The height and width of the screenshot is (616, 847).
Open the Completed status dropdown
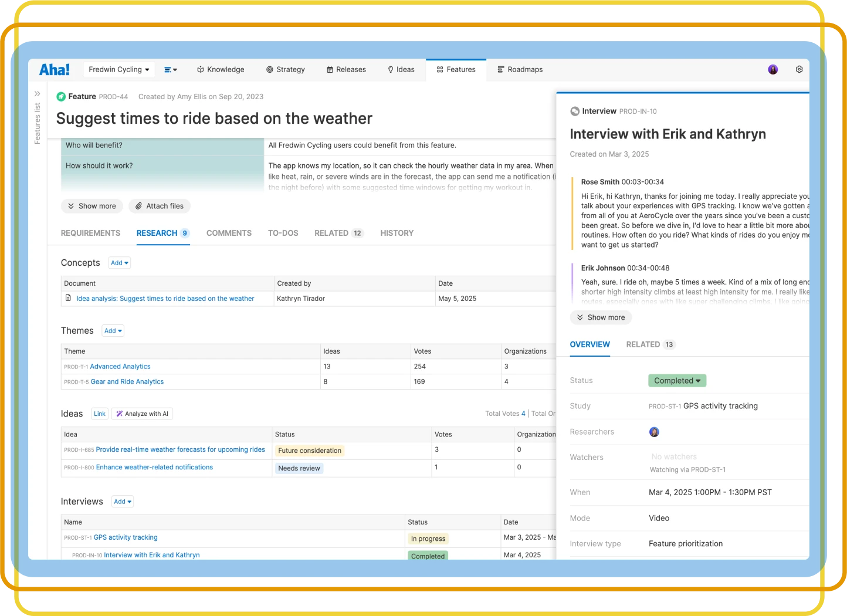[x=677, y=381]
